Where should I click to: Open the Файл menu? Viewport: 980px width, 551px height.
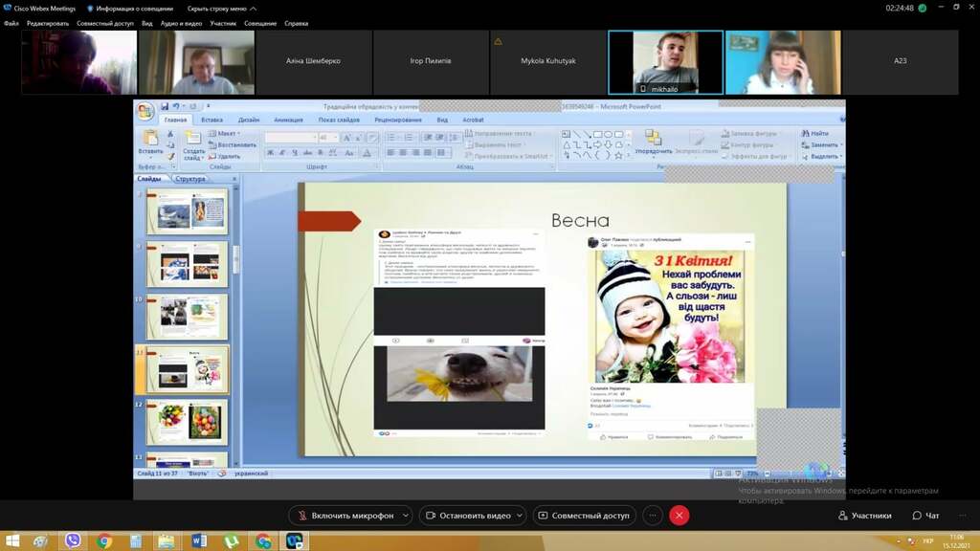click(11, 23)
